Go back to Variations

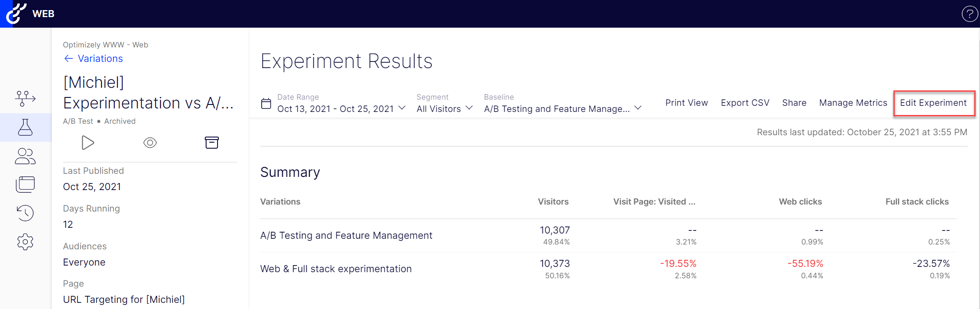pyautogui.click(x=93, y=59)
